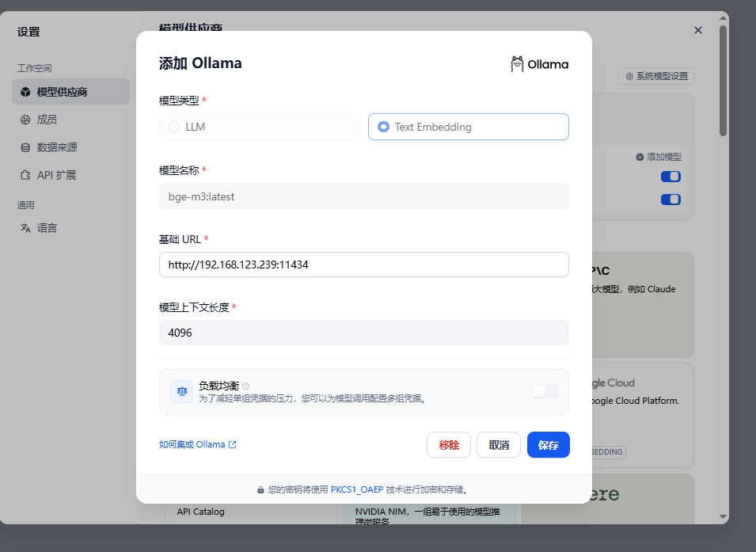Click the lock icon in encryption notice

click(x=260, y=489)
